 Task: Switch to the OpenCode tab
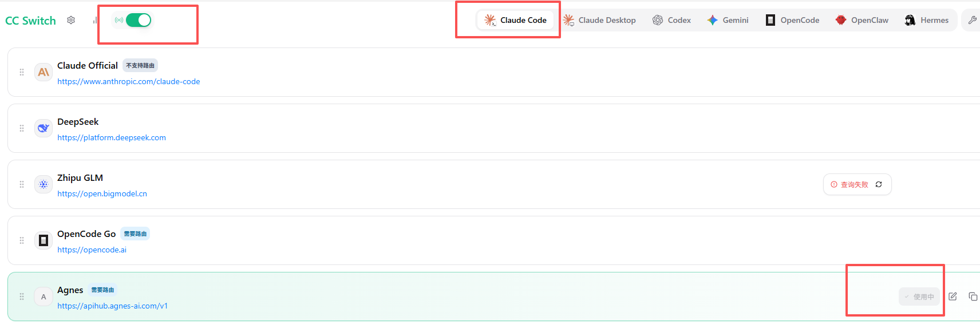coord(792,20)
